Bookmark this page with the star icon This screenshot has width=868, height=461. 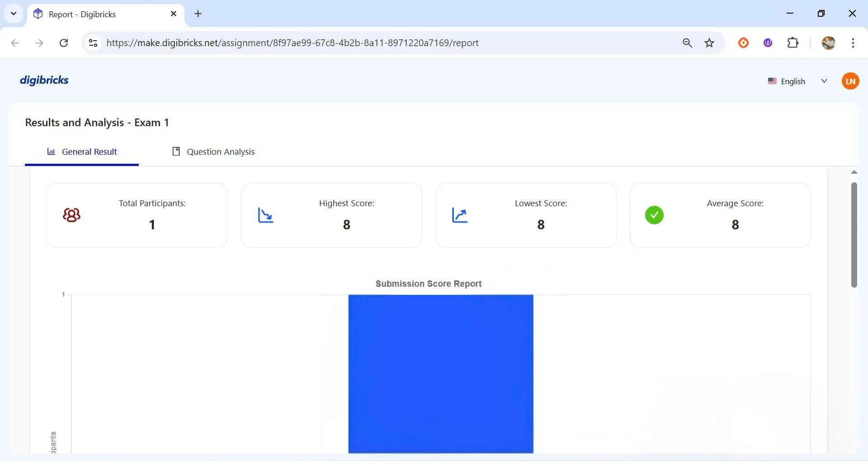pos(709,43)
